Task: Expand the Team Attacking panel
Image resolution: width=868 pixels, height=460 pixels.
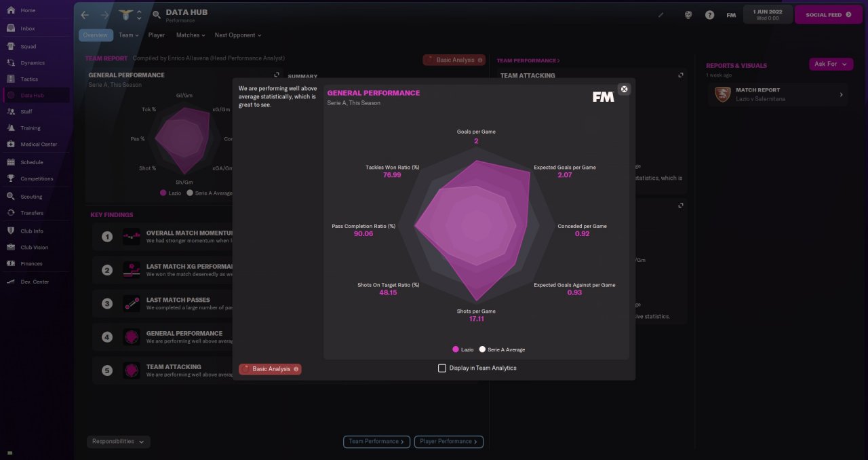Action: (681, 75)
